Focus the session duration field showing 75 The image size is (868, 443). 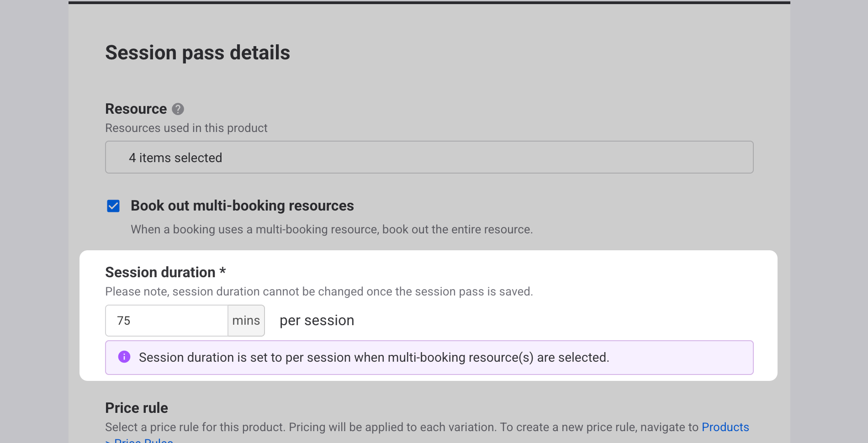[167, 321]
